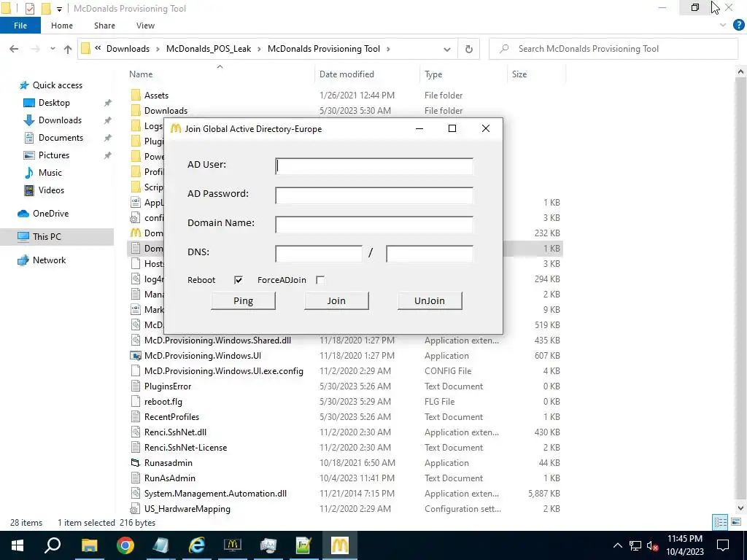Select McD.Provisioning.Windows.Shared.dll file
Viewport: 747px width, 560px height.
217,341
